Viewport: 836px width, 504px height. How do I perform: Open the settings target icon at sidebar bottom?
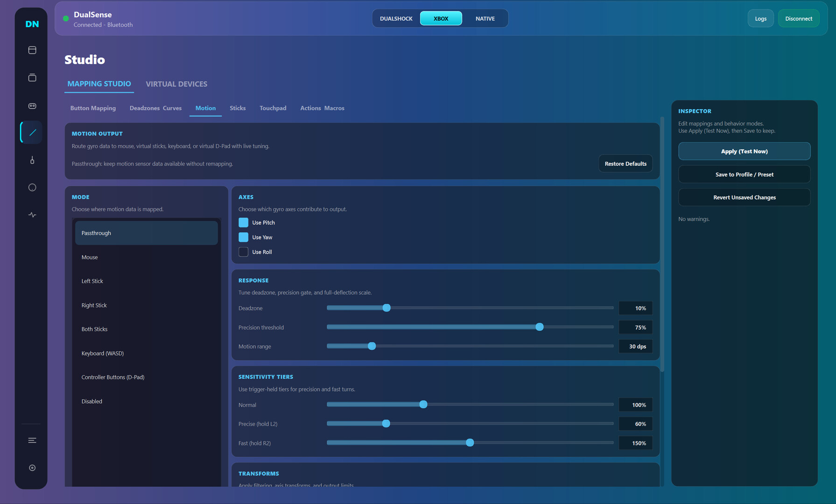(32, 468)
